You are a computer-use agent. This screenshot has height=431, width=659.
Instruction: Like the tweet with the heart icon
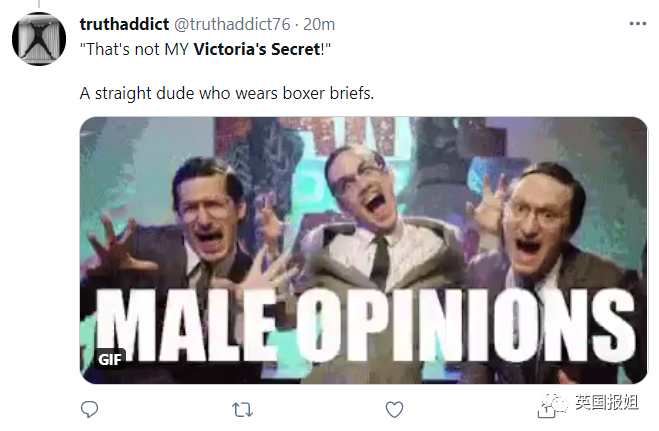394,410
